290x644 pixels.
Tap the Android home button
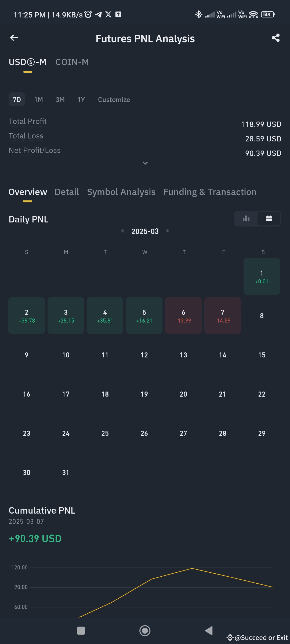click(x=145, y=631)
